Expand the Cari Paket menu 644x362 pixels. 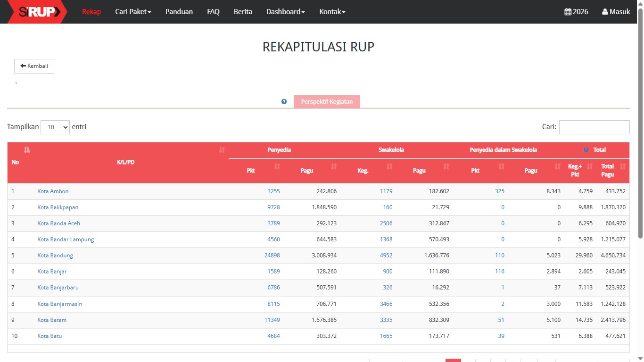pyautogui.click(x=133, y=12)
